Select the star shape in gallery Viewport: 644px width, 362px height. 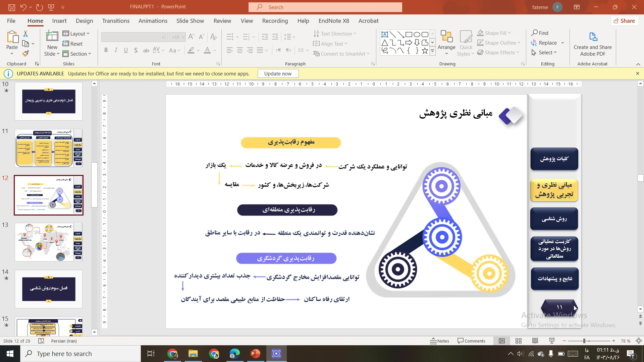pyautogui.click(x=425, y=51)
